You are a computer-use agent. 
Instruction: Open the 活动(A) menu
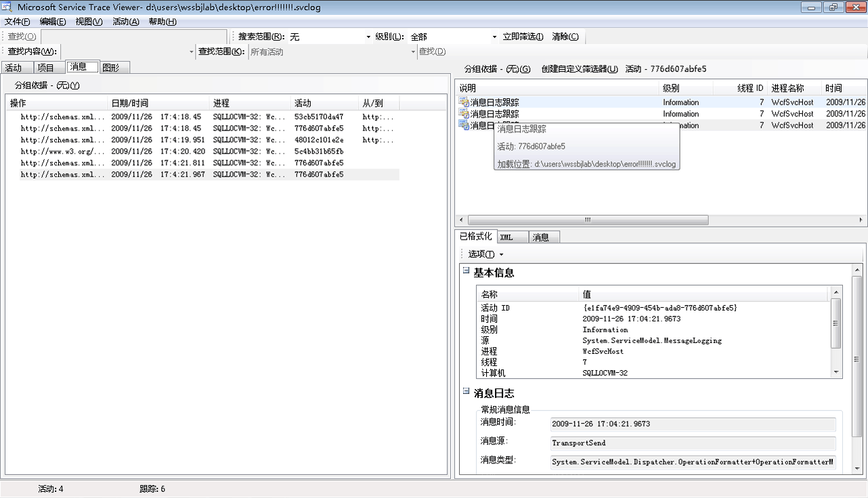click(x=126, y=22)
